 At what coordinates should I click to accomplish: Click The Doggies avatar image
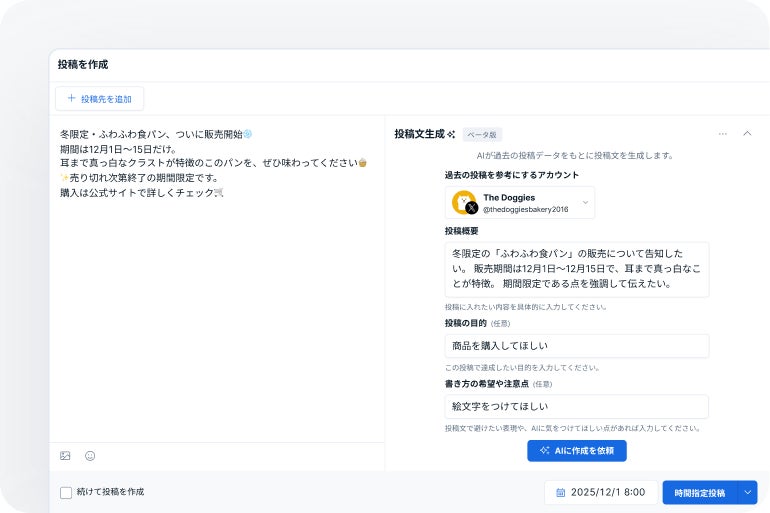[x=463, y=201]
